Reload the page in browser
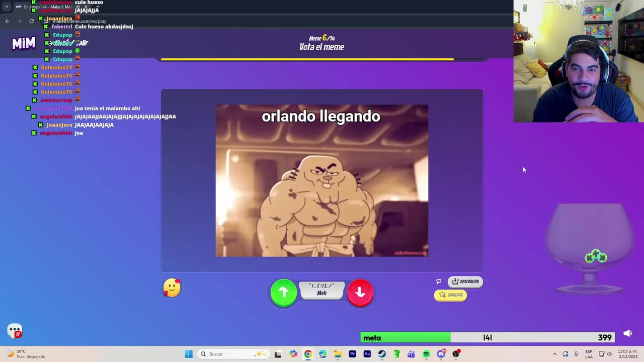The image size is (644, 362). (x=31, y=21)
